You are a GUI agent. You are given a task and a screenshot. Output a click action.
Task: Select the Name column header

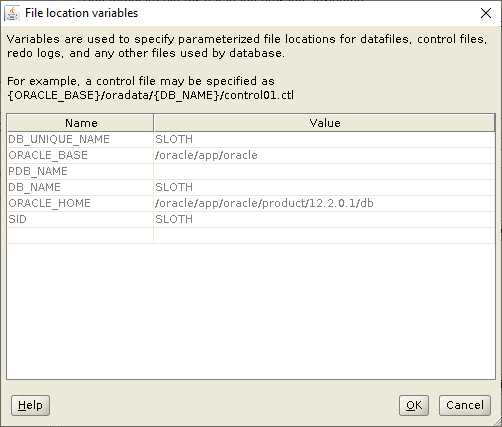80,123
